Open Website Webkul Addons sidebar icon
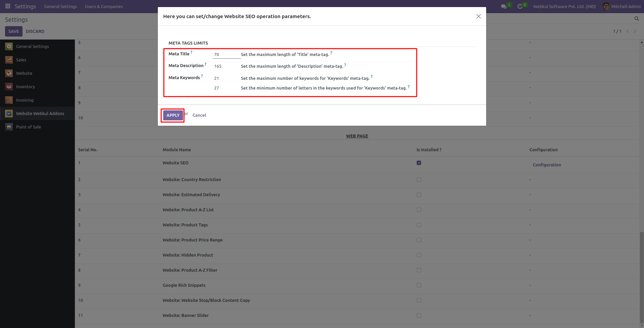Screen dimensions: 644x328 pyautogui.click(x=9, y=114)
